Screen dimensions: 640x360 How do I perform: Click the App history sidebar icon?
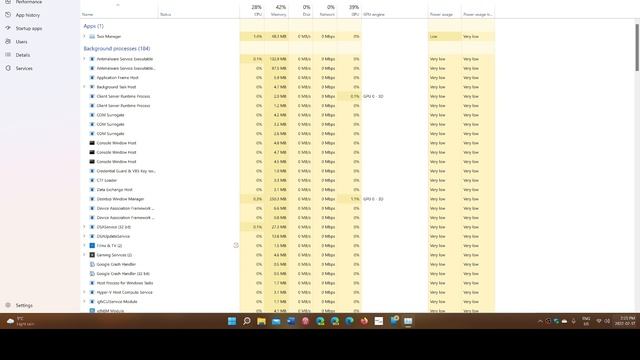point(8,15)
